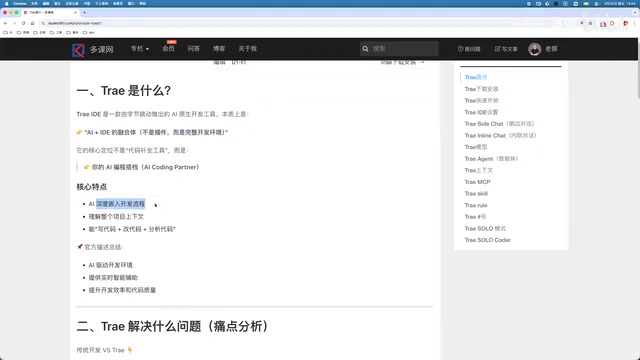This screenshot has width=640, height=360.
Task: Go to the 会员 nav item
Action: pos(168,49)
